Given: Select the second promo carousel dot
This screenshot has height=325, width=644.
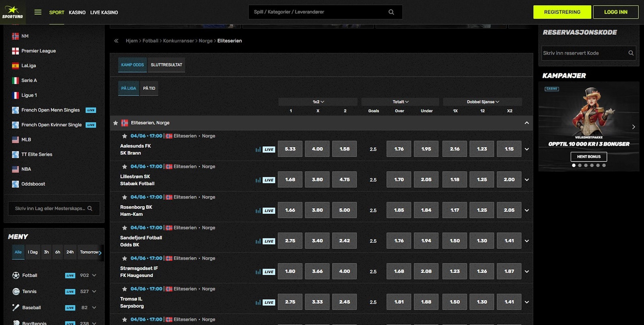Looking at the screenshot, I should (x=580, y=165).
